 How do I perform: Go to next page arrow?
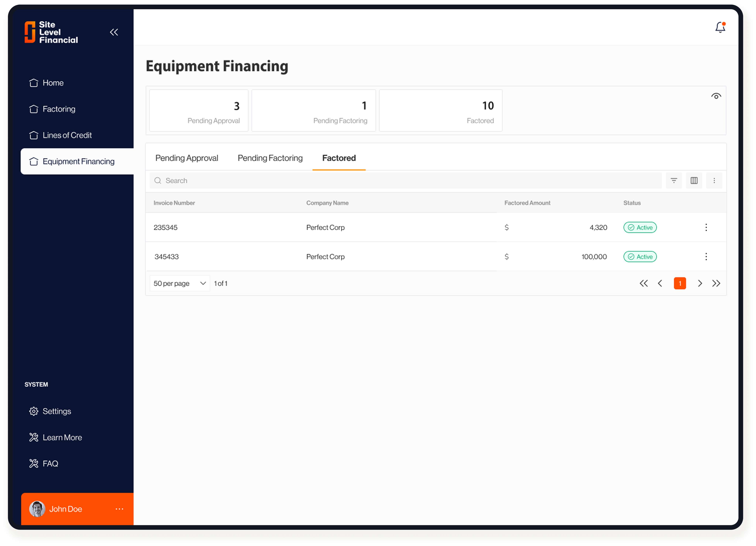pyautogui.click(x=700, y=283)
